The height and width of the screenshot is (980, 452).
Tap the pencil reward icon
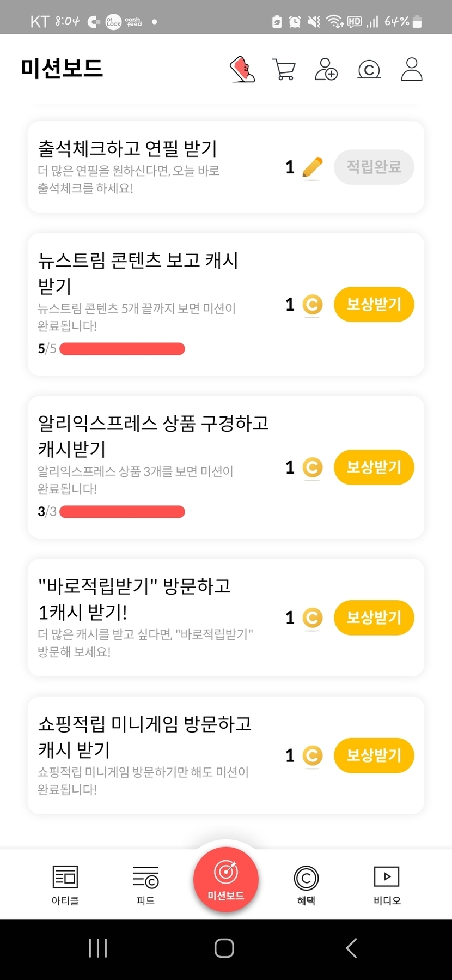coord(312,167)
